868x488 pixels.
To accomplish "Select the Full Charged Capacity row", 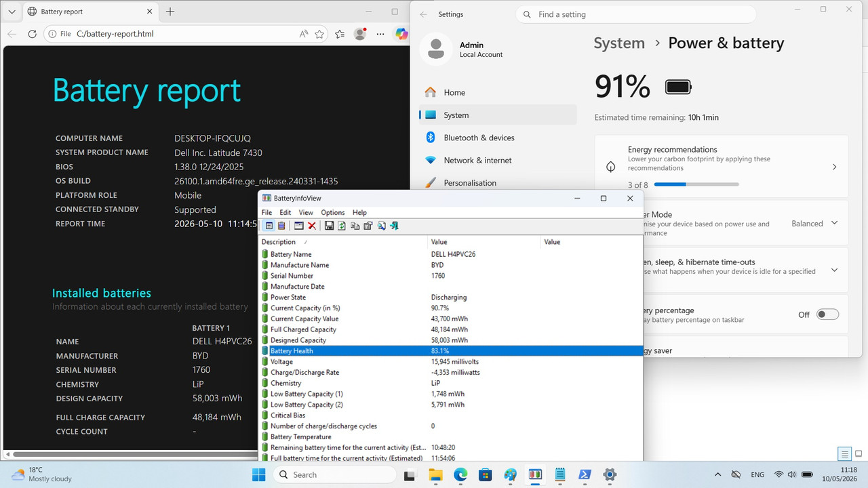I will coord(452,329).
